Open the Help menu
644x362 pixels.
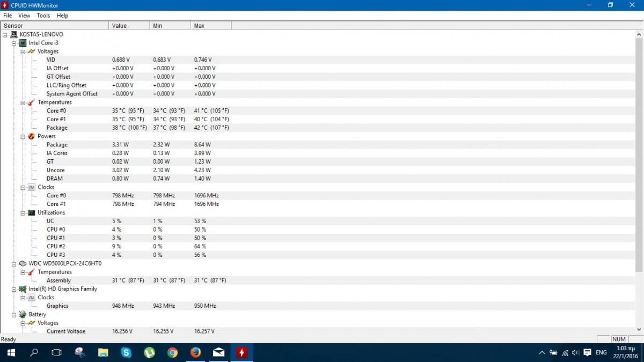(x=62, y=16)
